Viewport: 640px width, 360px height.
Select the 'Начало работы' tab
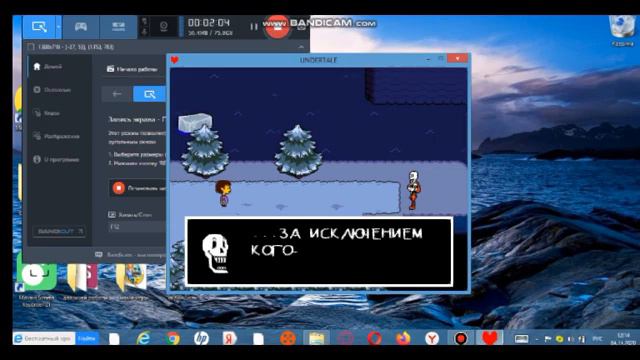(x=133, y=69)
